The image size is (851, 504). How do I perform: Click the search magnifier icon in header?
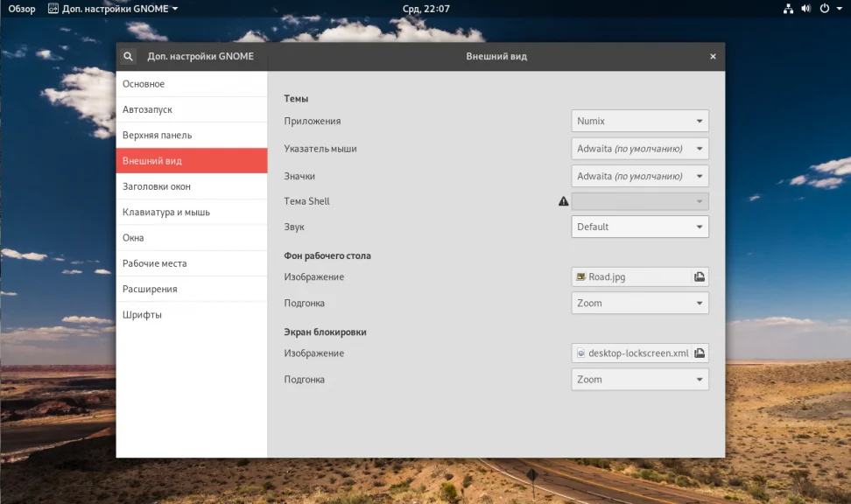(128, 56)
